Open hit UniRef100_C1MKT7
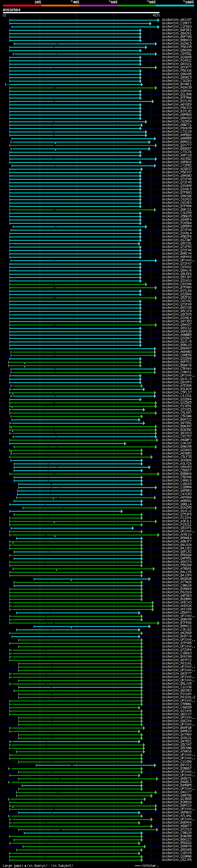The height and width of the screenshot is (868, 197). [177, 23]
